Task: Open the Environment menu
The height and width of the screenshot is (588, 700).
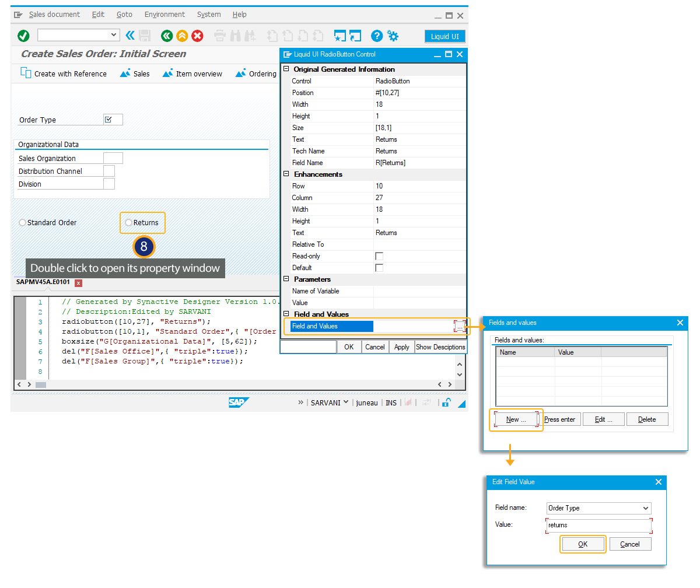Action: click(x=164, y=15)
